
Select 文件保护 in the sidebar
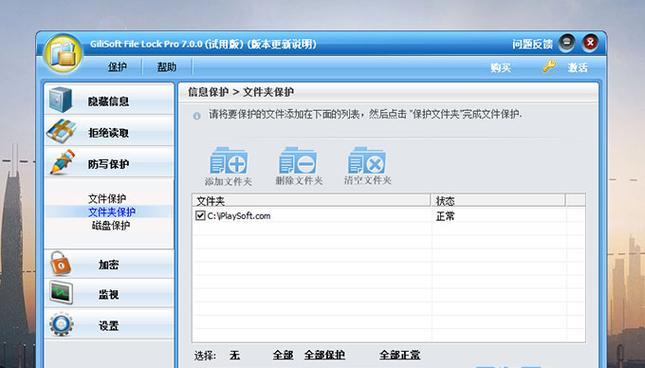coord(107,199)
